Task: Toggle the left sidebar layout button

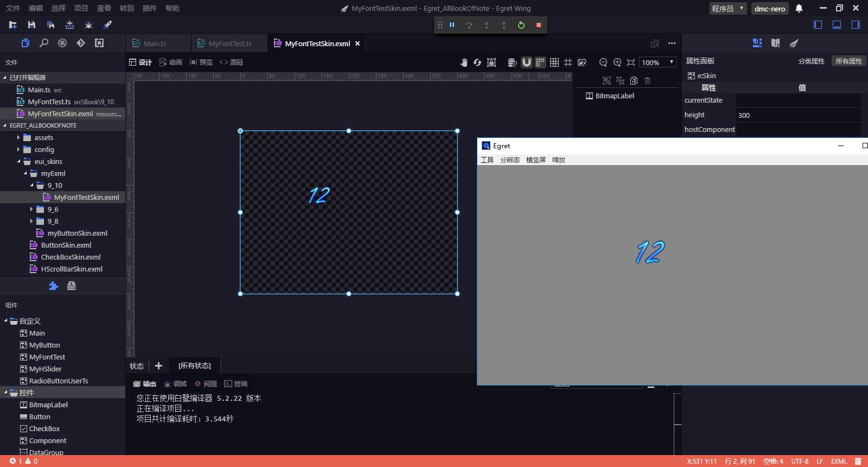Action: (x=818, y=25)
